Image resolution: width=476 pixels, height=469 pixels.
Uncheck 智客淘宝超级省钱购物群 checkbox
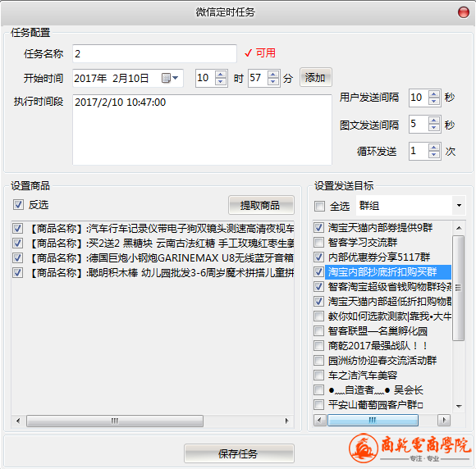point(318,286)
